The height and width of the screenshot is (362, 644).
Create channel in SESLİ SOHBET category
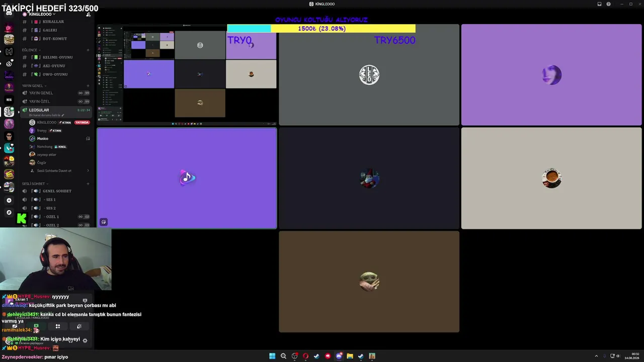88,184
